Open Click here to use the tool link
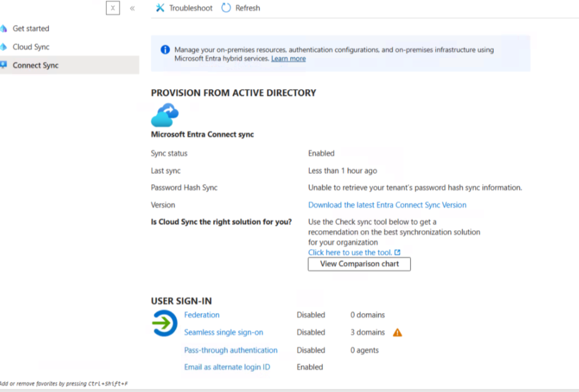Viewport: 579px width, 392px height. [x=350, y=253]
